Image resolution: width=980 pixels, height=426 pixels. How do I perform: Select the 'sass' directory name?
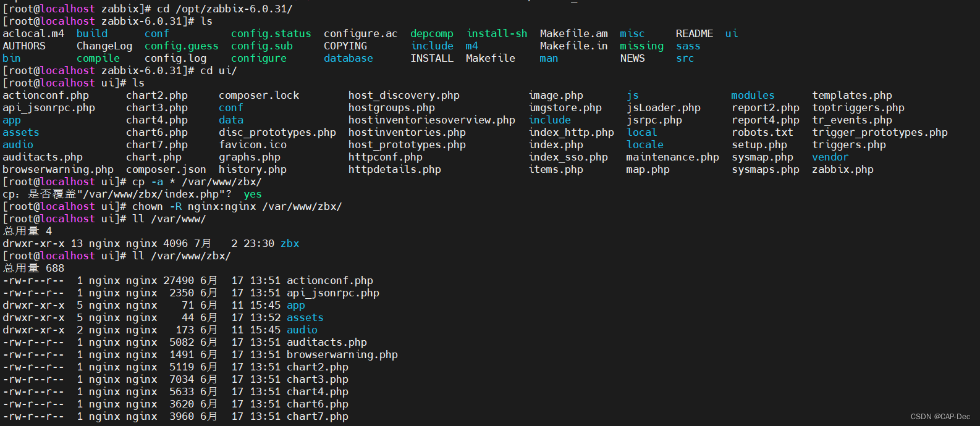click(x=688, y=46)
